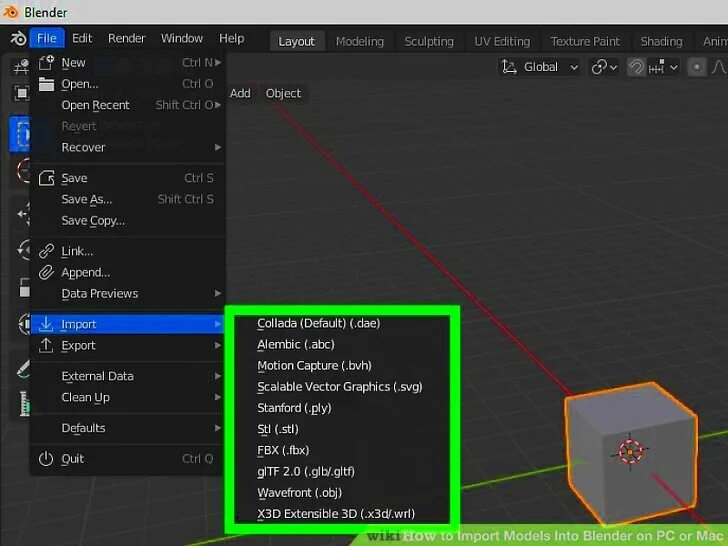Open the File menu
Image resolution: width=728 pixels, height=546 pixels.
pyautogui.click(x=46, y=38)
